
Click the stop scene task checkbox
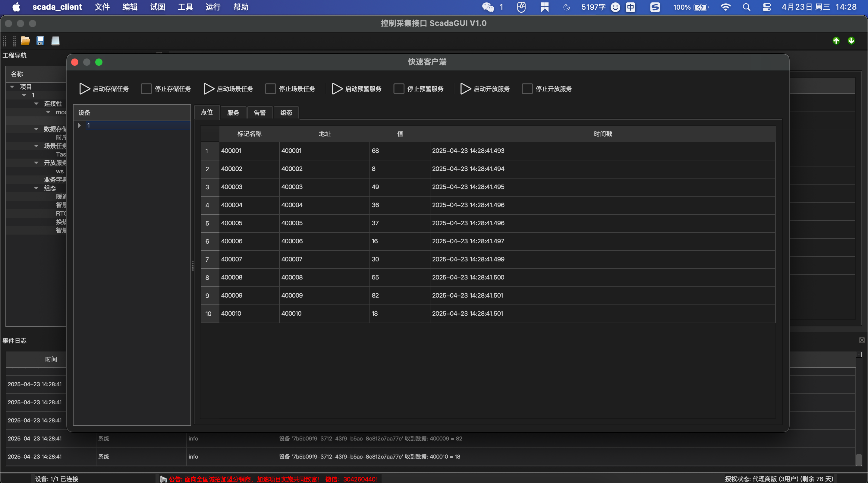coord(270,89)
